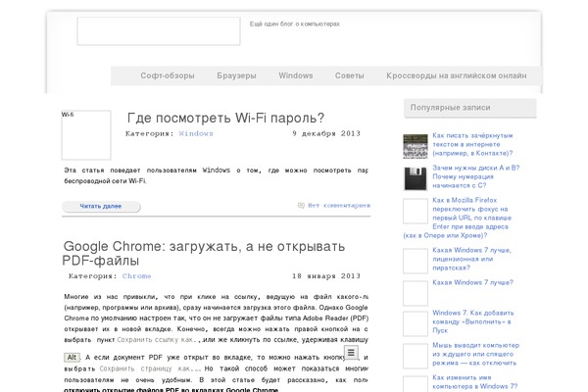This screenshot has width=588, height=392.
Task: Open the Chrome category link
Action: (136, 276)
